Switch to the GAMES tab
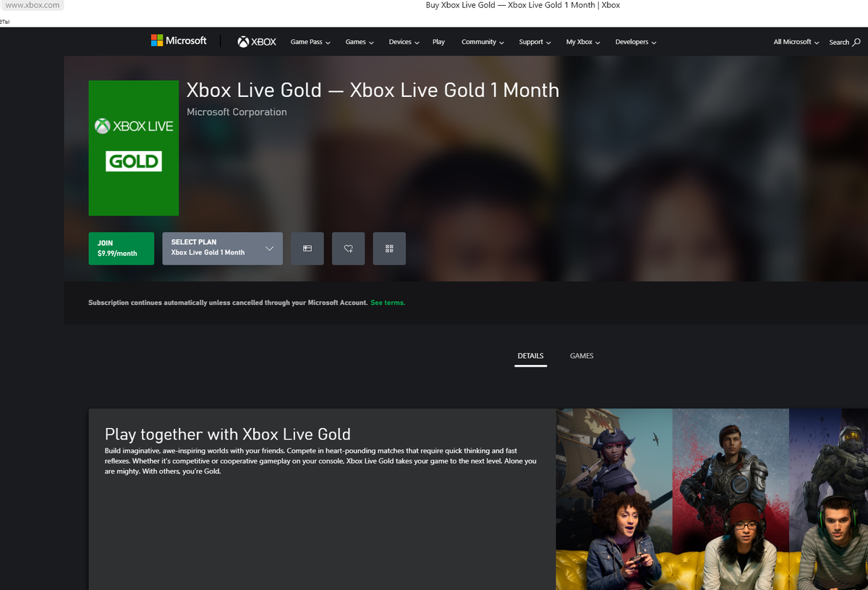868x590 pixels. pyautogui.click(x=582, y=356)
